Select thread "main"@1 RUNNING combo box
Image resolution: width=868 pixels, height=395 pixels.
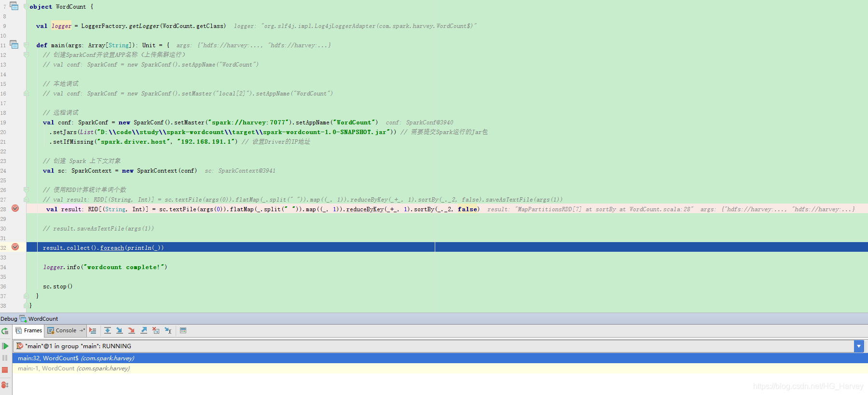coord(438,346)
